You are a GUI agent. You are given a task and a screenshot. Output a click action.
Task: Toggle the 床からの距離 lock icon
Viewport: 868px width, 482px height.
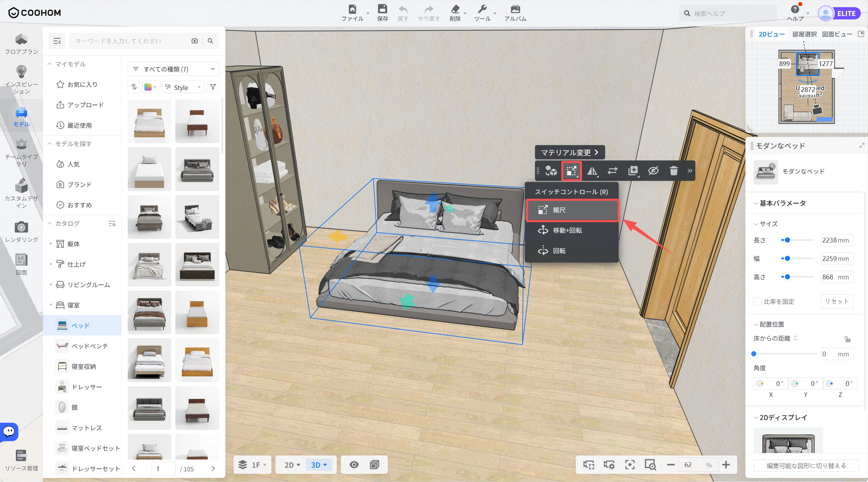[848, 339]
